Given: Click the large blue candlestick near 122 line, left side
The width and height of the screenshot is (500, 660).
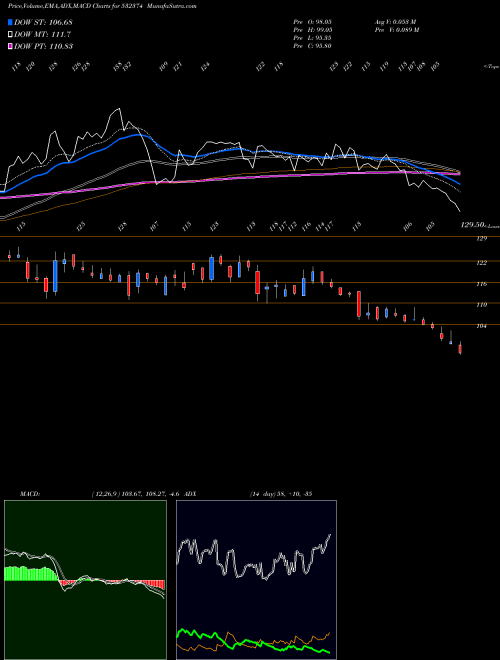Looking at the screenshot, I should click(55, 276).
